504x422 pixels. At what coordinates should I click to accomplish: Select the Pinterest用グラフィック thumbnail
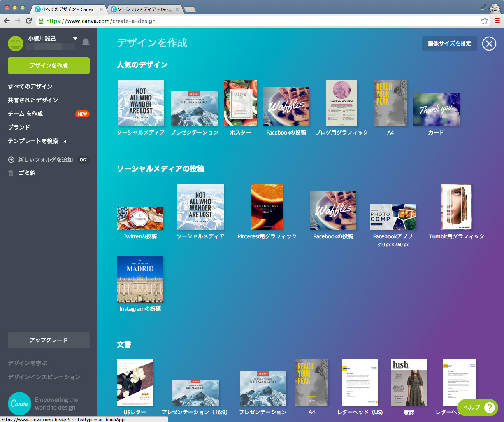[267, 207]
